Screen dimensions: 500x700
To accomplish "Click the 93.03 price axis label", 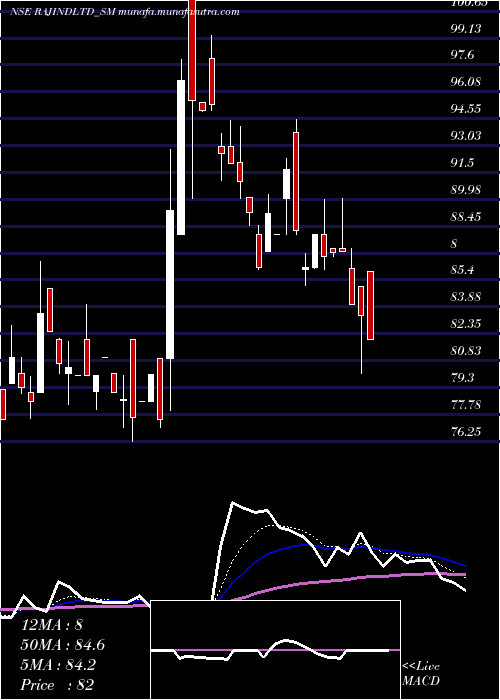I will click(466, 136).
